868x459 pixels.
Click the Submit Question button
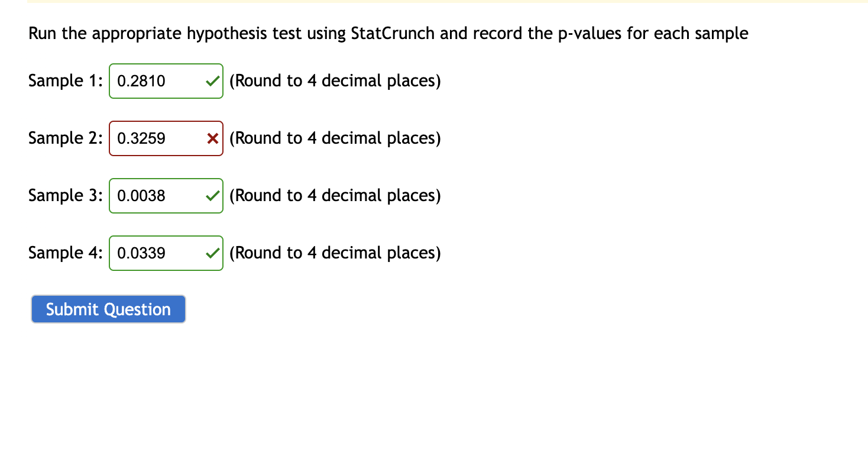pyautogui.click(x=108, y=309)
